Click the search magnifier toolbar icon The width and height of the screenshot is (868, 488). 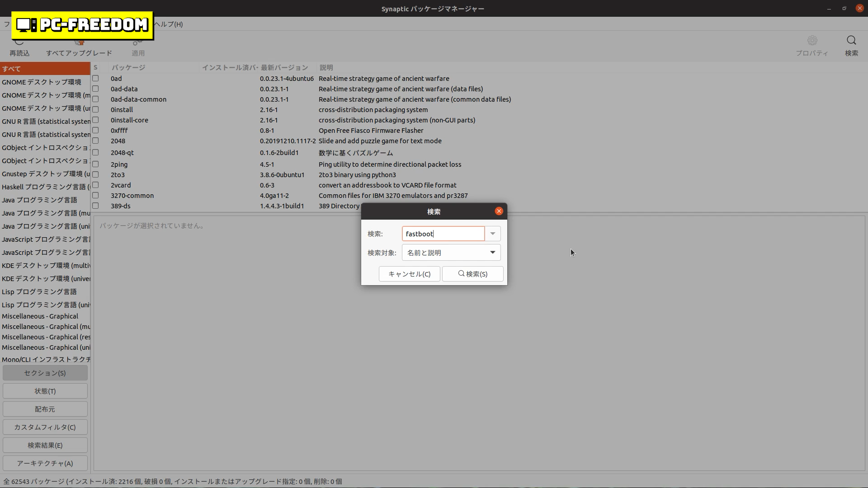[x=851, y=41]
